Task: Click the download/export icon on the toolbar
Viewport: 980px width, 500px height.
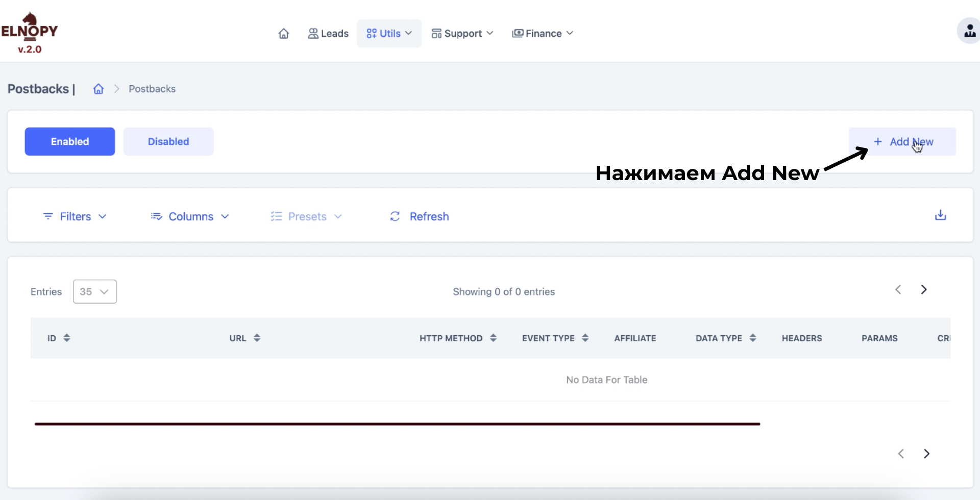Action: [x=941, y=215]
